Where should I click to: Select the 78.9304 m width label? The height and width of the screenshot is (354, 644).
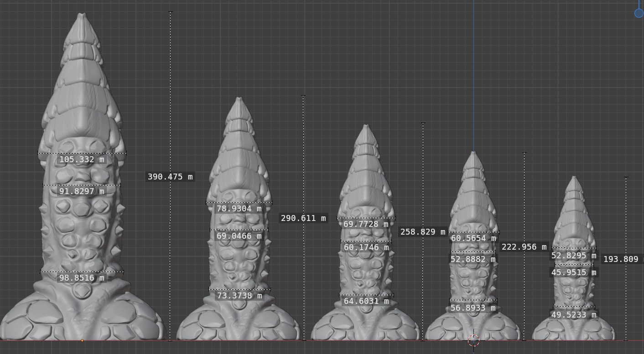pos(239,209)
